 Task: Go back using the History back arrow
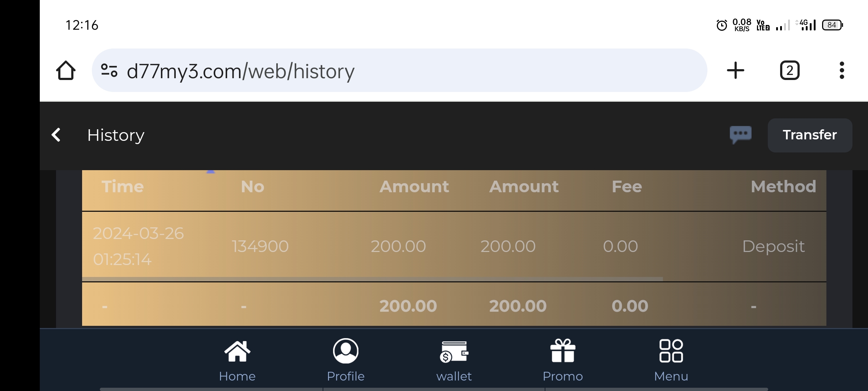(x=56, y=135)
